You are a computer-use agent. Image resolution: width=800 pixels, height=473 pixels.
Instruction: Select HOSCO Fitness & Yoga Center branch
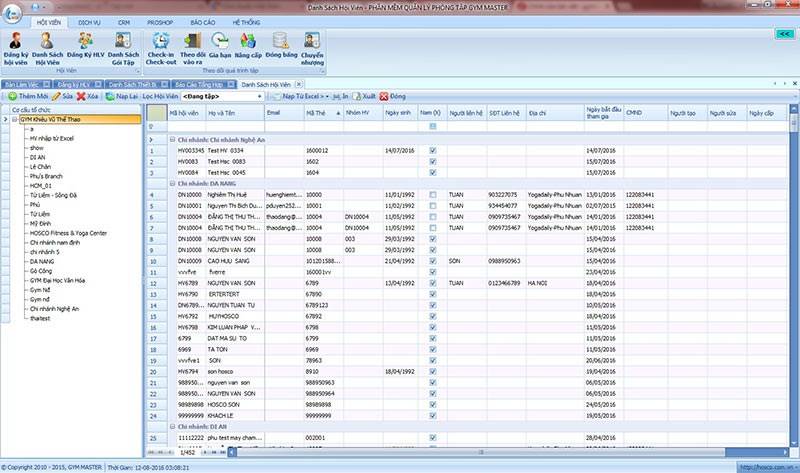(x=67, y=233)
